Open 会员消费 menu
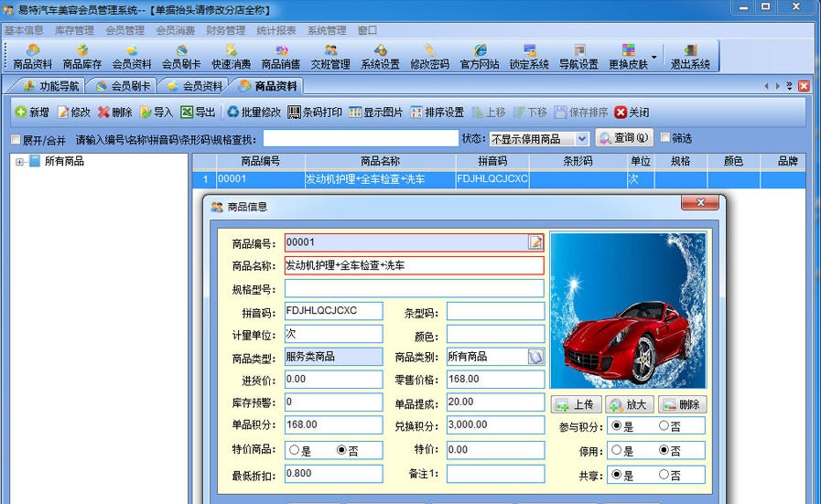Image resolution: width=821 pixels, height=504 pixels. 176,30
